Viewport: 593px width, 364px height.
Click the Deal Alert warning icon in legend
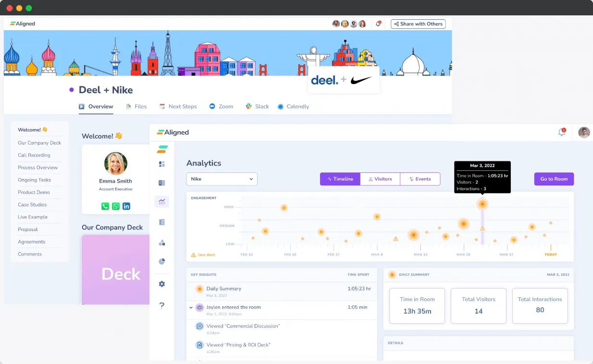coord(194,255)
